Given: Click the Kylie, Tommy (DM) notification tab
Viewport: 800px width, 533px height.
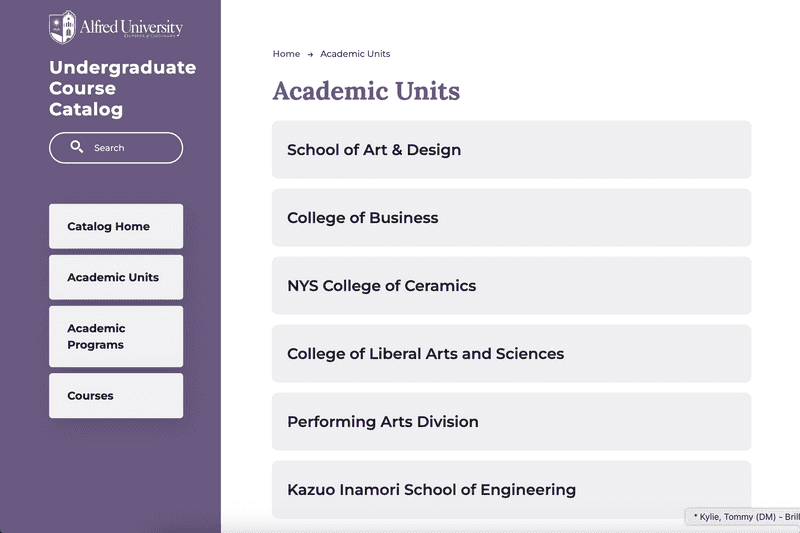Looking at the screenshot, I should [x=743, y=517].
